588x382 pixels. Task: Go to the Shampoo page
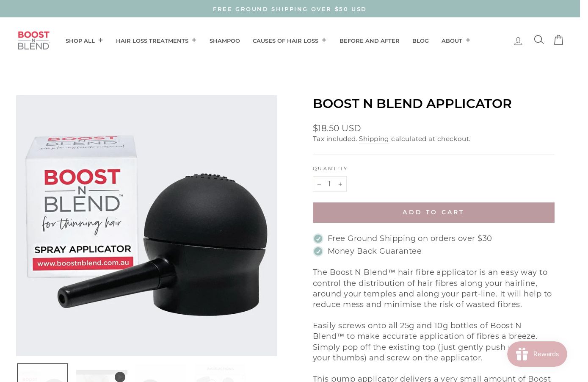[225, 41]
